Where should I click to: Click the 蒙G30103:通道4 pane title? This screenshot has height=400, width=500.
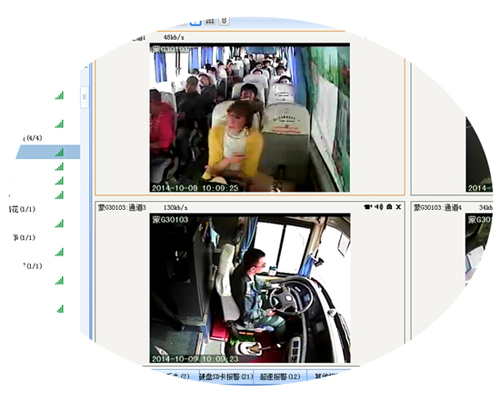click(438, 208)
